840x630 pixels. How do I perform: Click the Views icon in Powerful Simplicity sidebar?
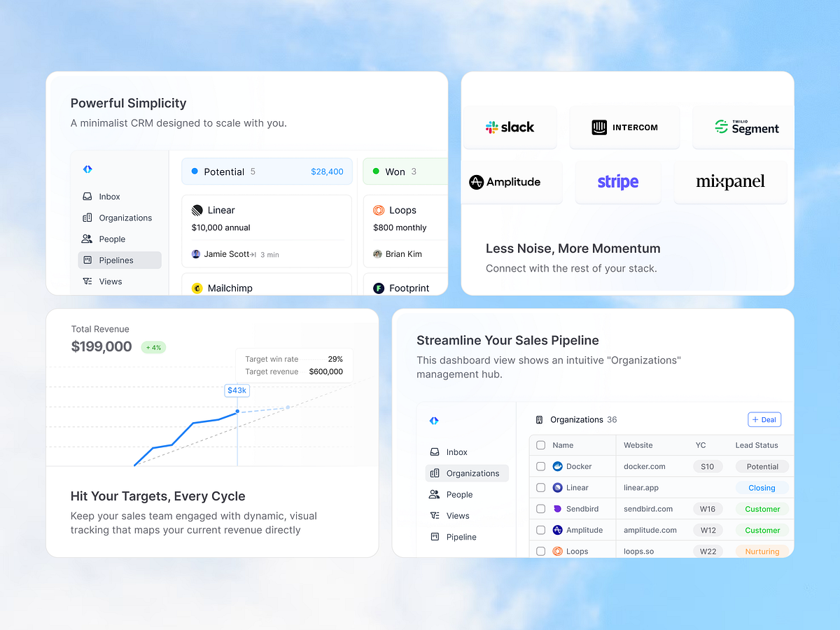pyautogui.click(x=87, y=281)
